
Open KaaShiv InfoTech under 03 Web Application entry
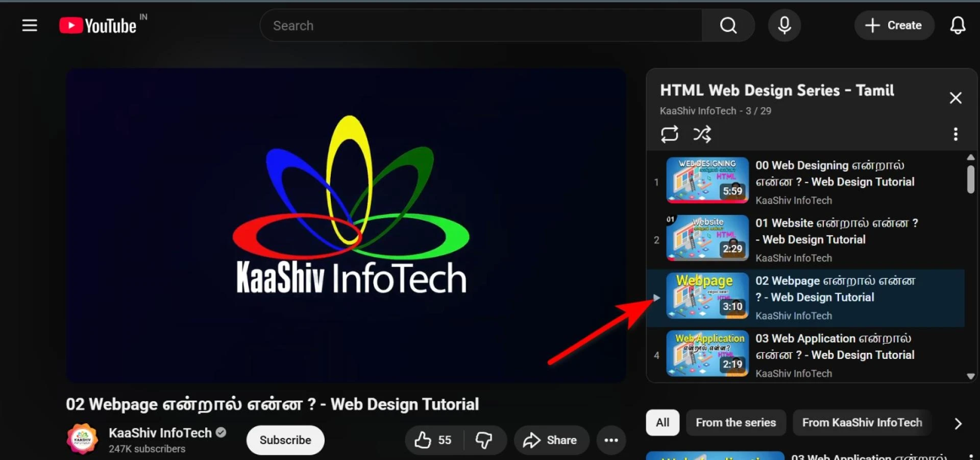794,374
